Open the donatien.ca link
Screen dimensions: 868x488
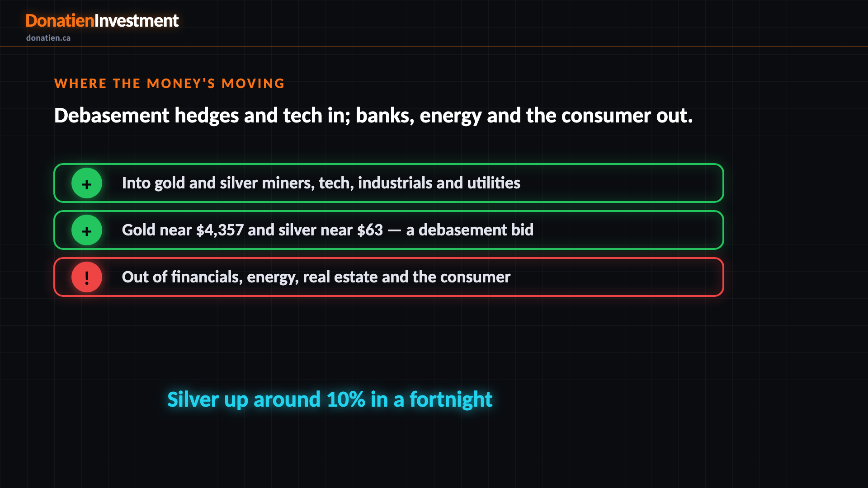[48, 38]
